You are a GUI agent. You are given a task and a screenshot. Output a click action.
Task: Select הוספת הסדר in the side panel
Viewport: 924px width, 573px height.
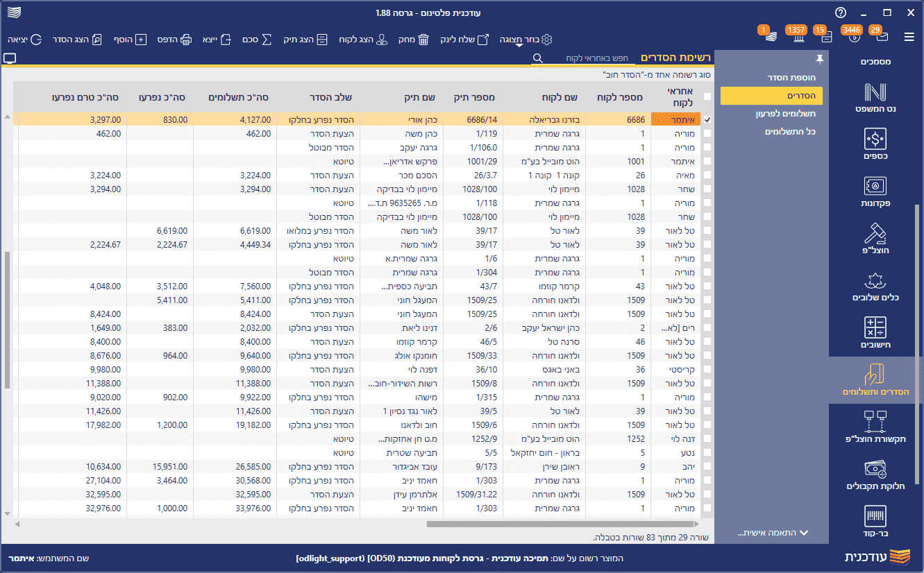coord(791,78)
